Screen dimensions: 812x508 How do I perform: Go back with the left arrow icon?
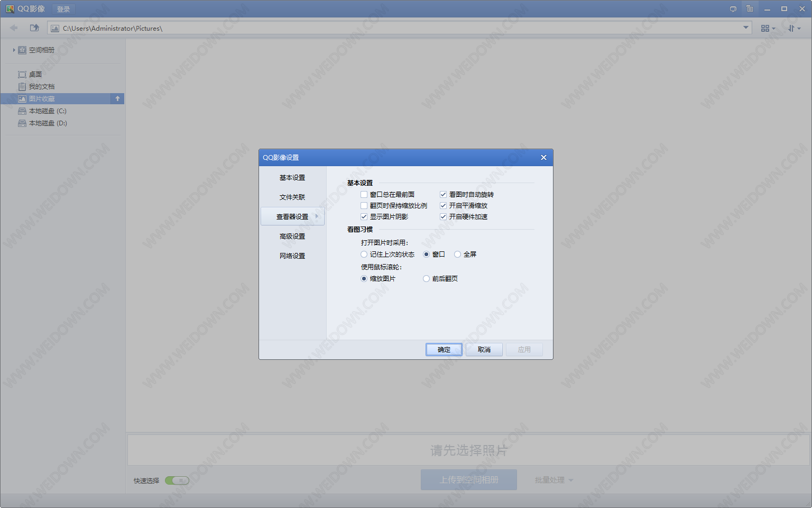coord(14,28)
